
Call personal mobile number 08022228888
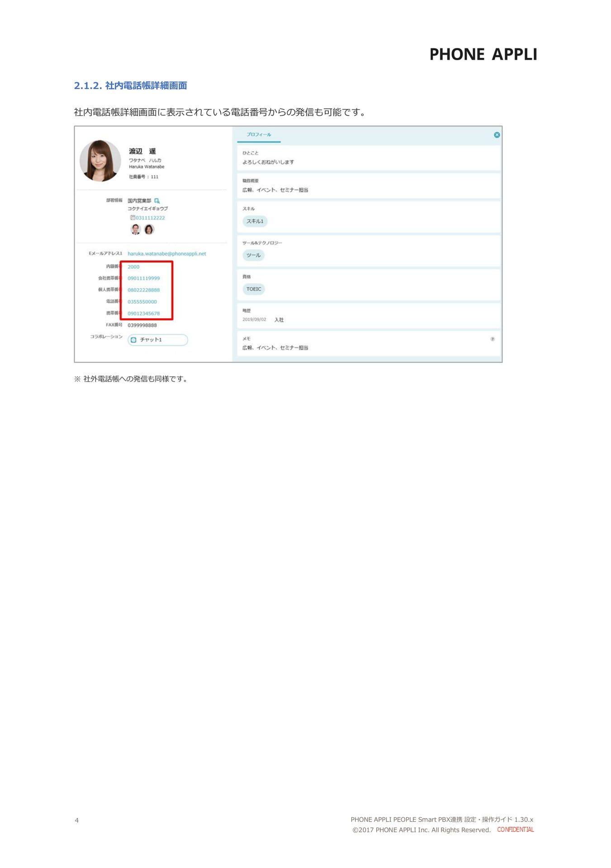(143, 290)
